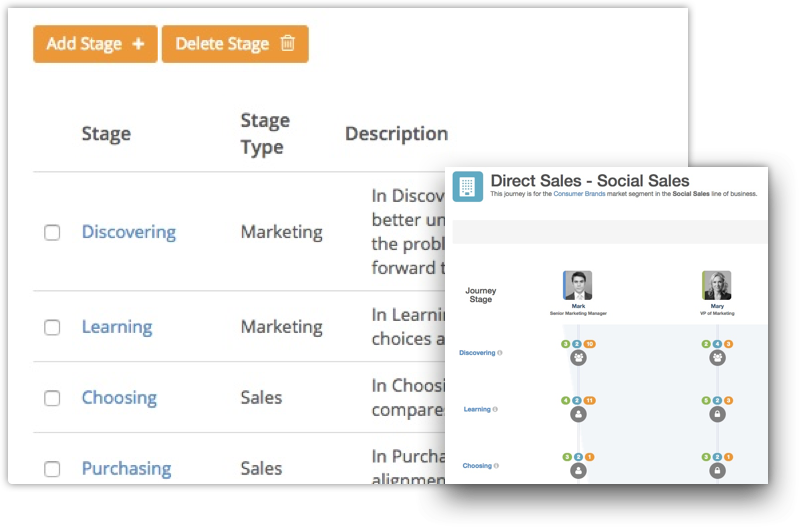Viewport: 799px width, 527px height.
Task: Click Mary's orange 3 badge at Discovering
Action: point(729,344)
